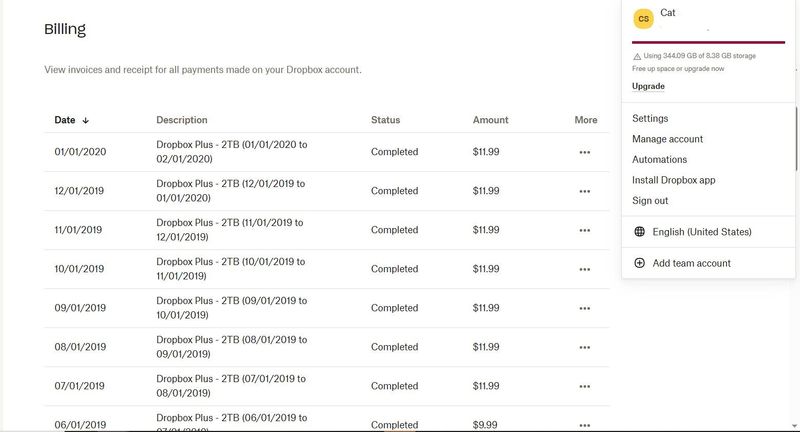Click the storage warning triangle icon
The image size is (800, 432).
tap(637, 57)
